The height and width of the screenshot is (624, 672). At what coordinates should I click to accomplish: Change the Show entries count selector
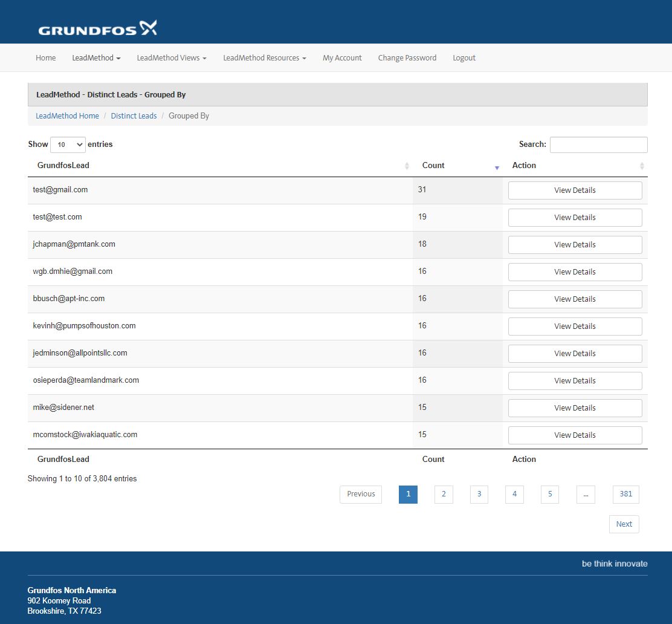click(68, 145)
